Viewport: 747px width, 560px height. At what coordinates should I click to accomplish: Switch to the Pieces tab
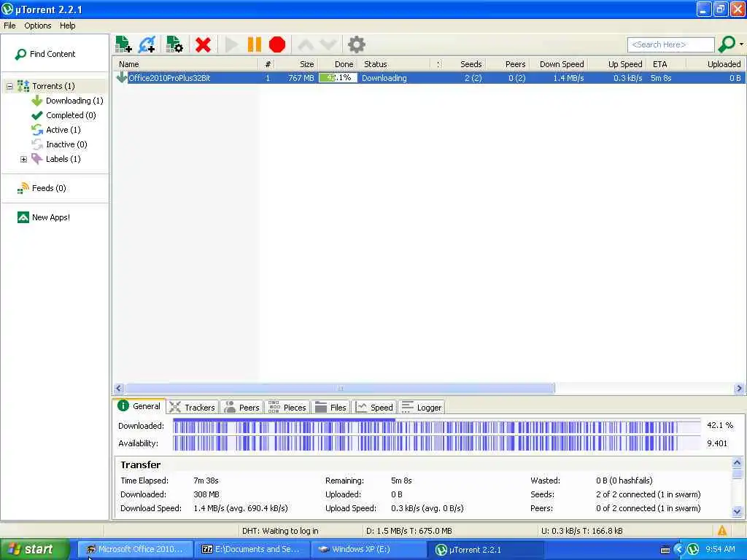(287, 408)
